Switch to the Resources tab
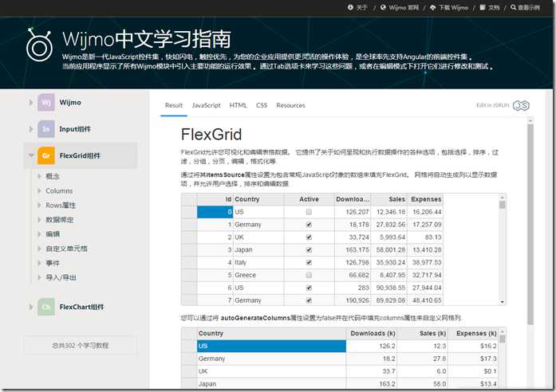This screenshot has width=556, height=392. point(291,105)
